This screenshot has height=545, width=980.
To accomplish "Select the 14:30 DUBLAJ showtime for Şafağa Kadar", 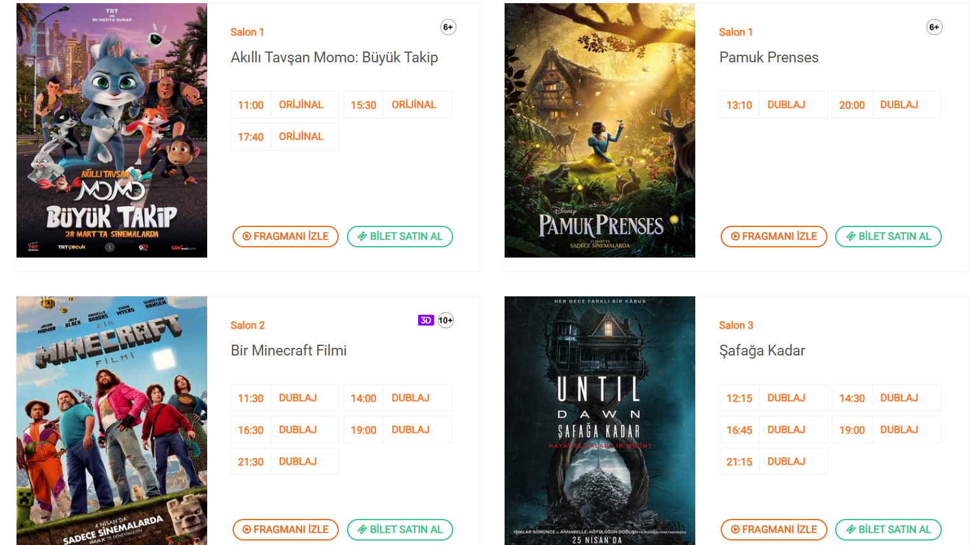I will tap(887, 398).
